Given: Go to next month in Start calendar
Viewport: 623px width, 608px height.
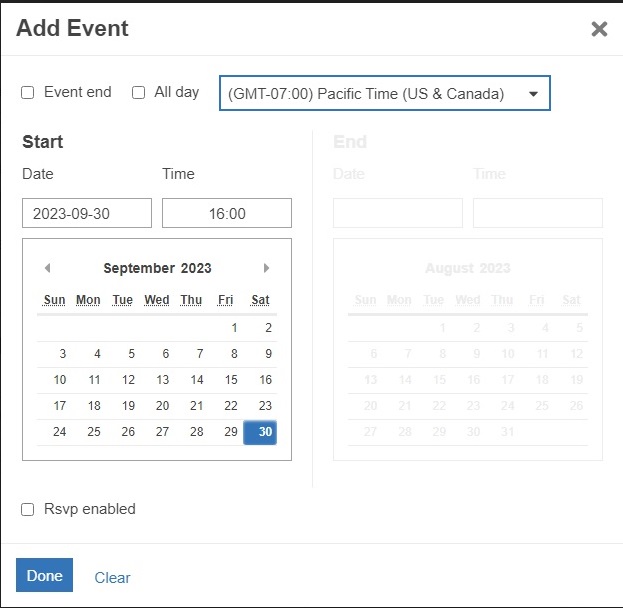Looking at the screenshot, I should coord(266,268).
